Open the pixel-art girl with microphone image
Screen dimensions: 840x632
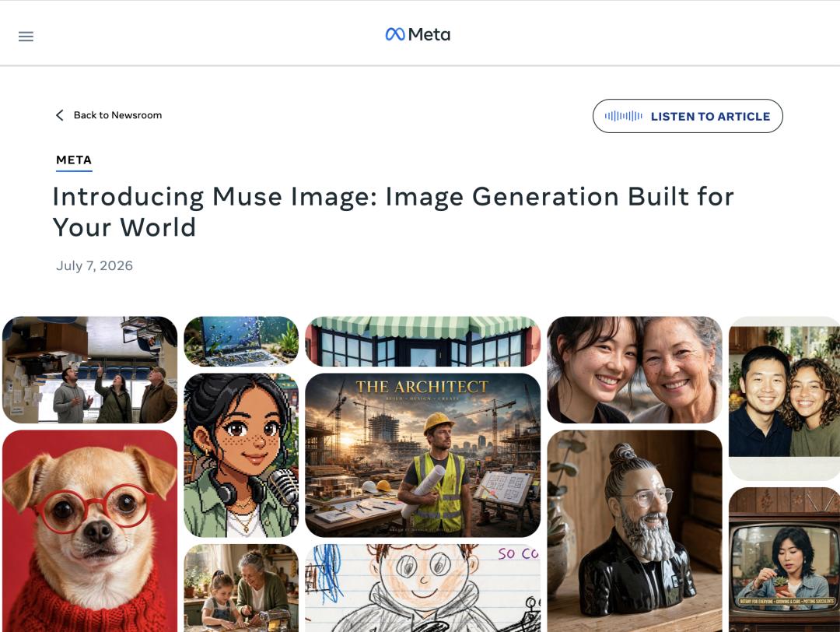[x=241, y=455]
